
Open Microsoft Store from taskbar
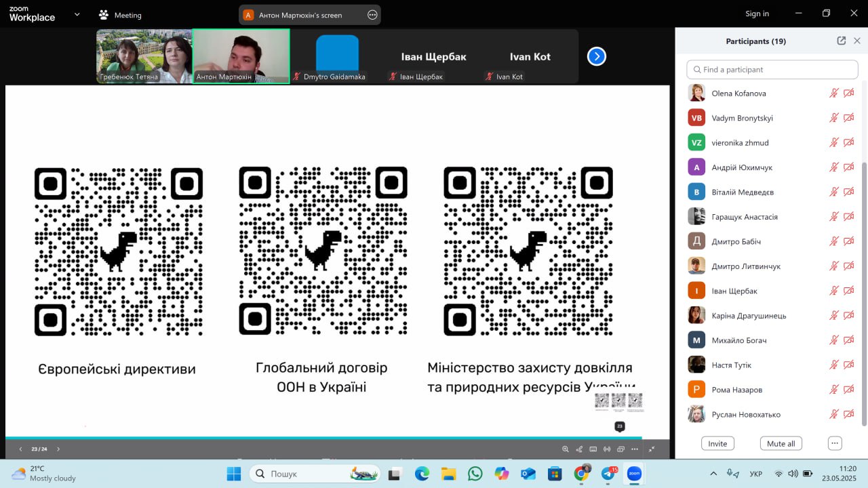pyautogui.click(x=555, y=474)
